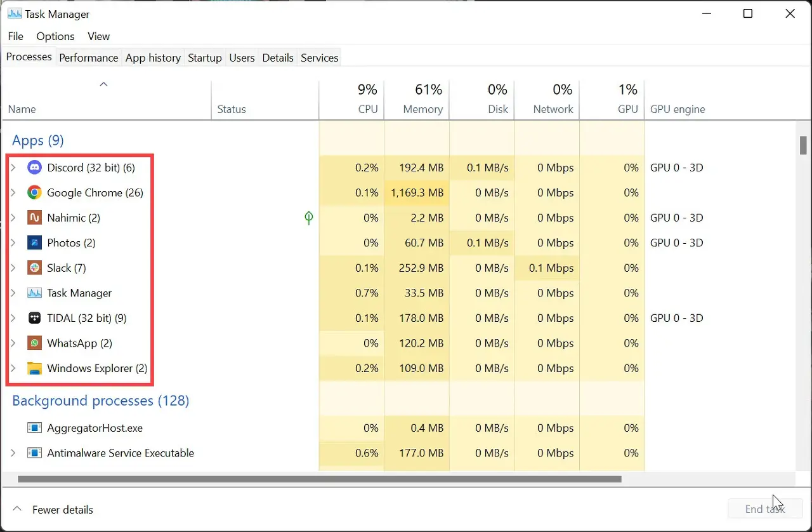The image size is (812, 532).
Task: Click the TIDAL app icon
Action: (34, 318)
